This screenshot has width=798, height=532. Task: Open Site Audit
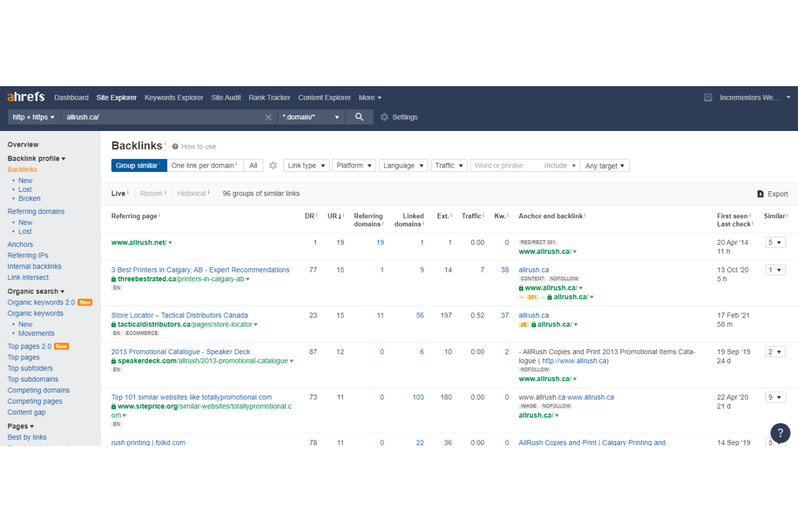coord(226,98)
